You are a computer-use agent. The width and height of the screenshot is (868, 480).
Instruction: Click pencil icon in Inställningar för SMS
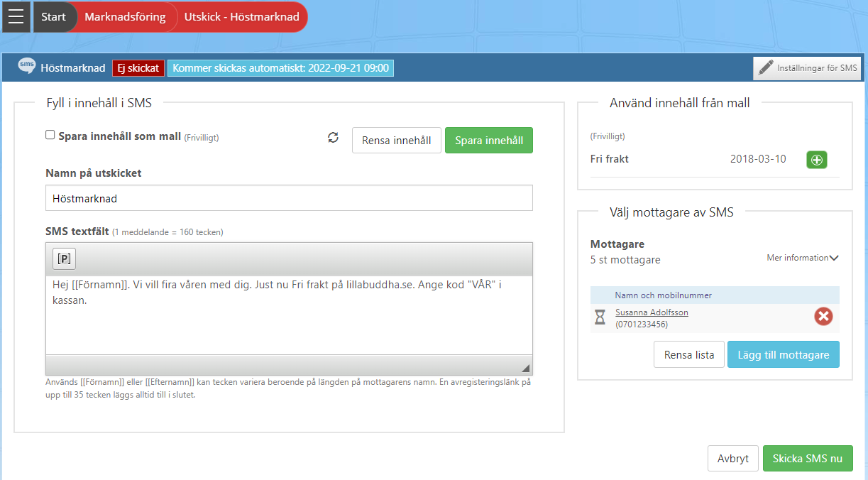tap(765, 68)
